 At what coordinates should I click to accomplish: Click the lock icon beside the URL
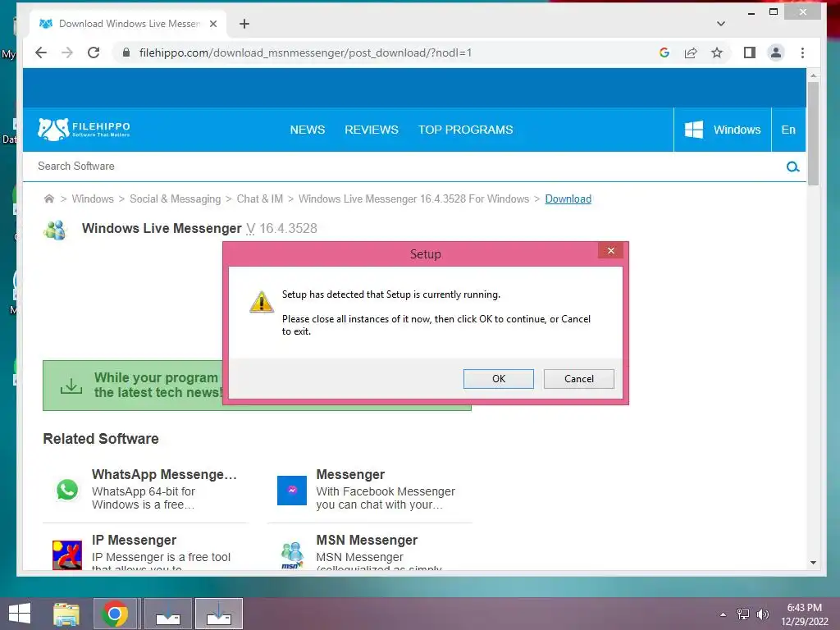point(126,52)
